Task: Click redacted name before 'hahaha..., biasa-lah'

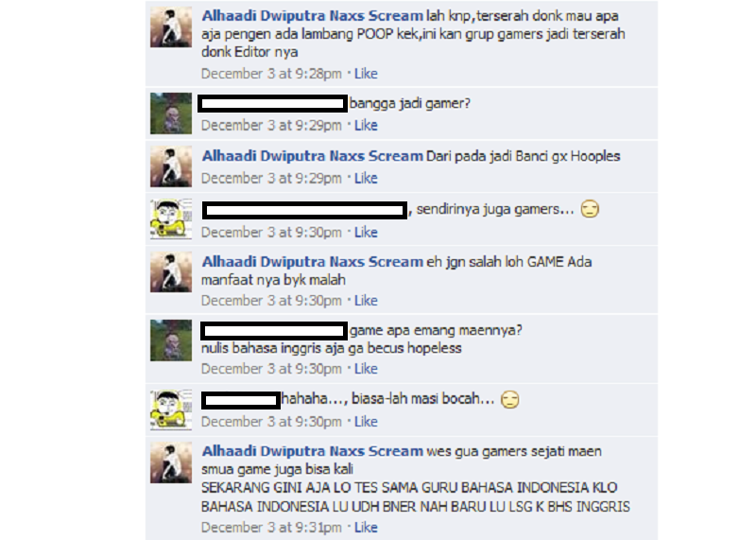Action: 241,400
